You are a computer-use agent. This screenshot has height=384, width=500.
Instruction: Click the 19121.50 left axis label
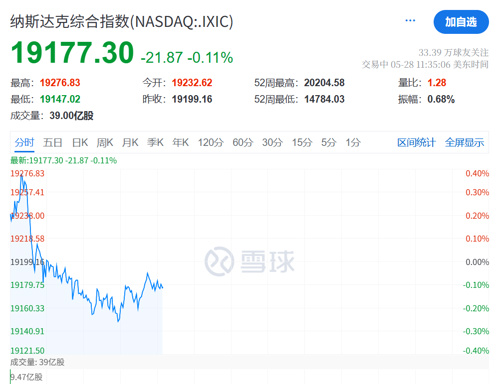[27, 351]
